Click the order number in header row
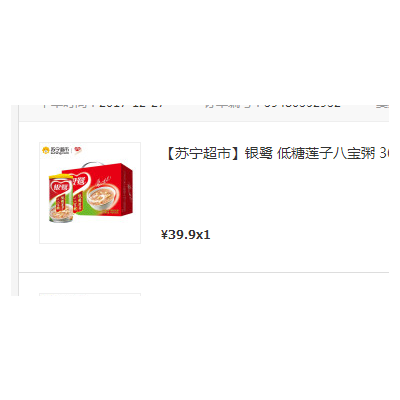Viewport: 400px width, 400px height. coord(303,105)
